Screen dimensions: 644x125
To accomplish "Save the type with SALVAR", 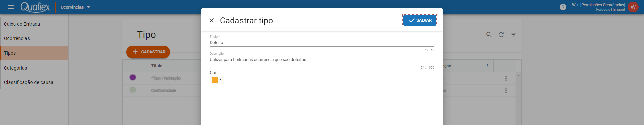I will (420, 20).
